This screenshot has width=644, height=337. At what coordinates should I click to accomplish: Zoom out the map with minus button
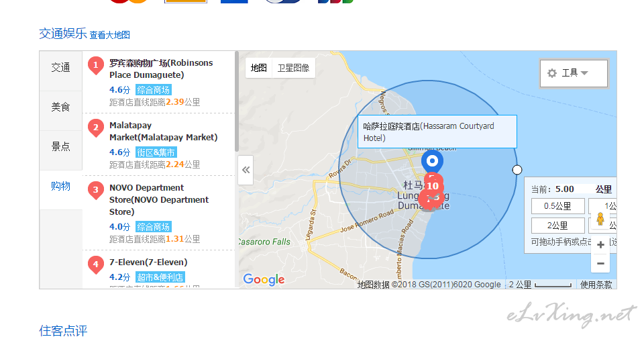600,263
